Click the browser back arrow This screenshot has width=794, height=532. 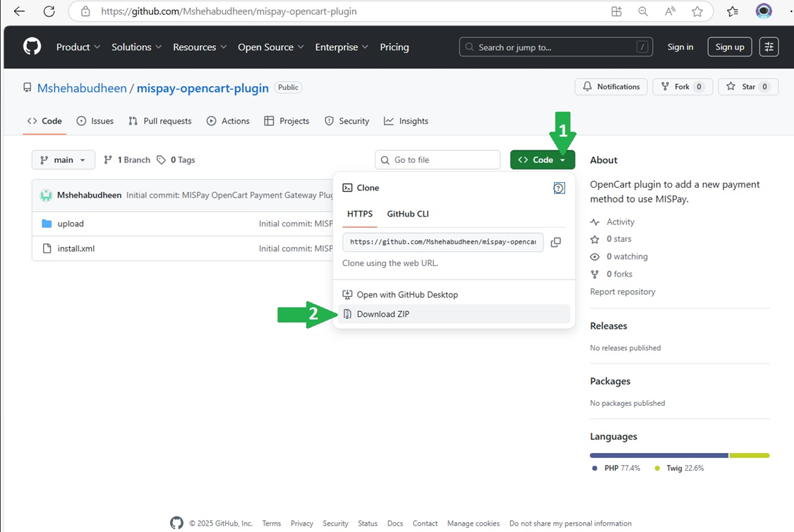pyautogui.click(x=19, y=11)
